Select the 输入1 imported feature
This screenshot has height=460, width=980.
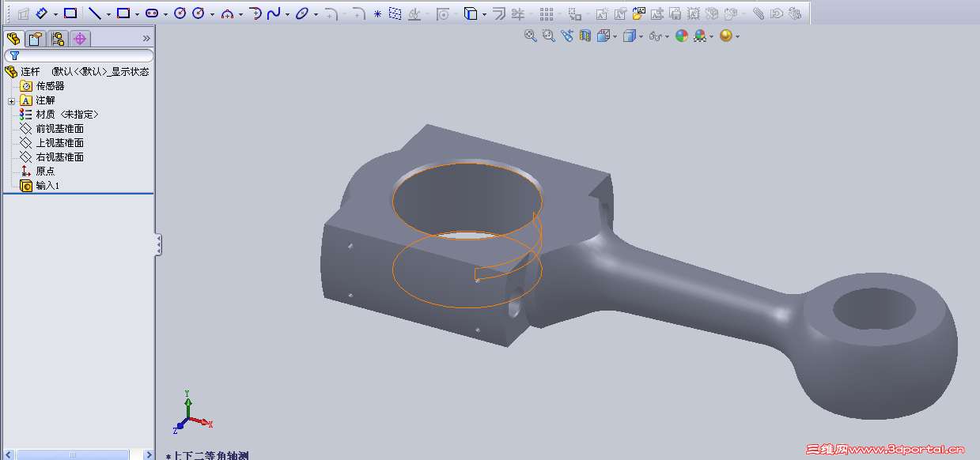tap(40, 186)
